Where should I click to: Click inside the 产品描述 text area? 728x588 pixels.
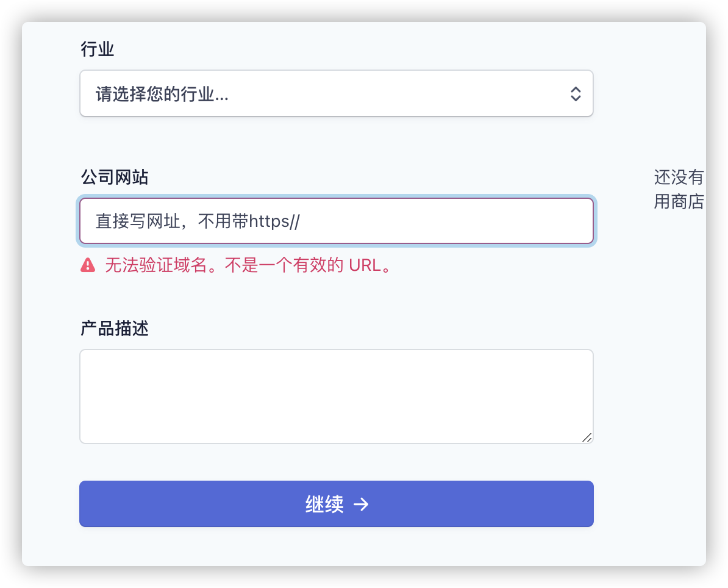click(336, 395)
